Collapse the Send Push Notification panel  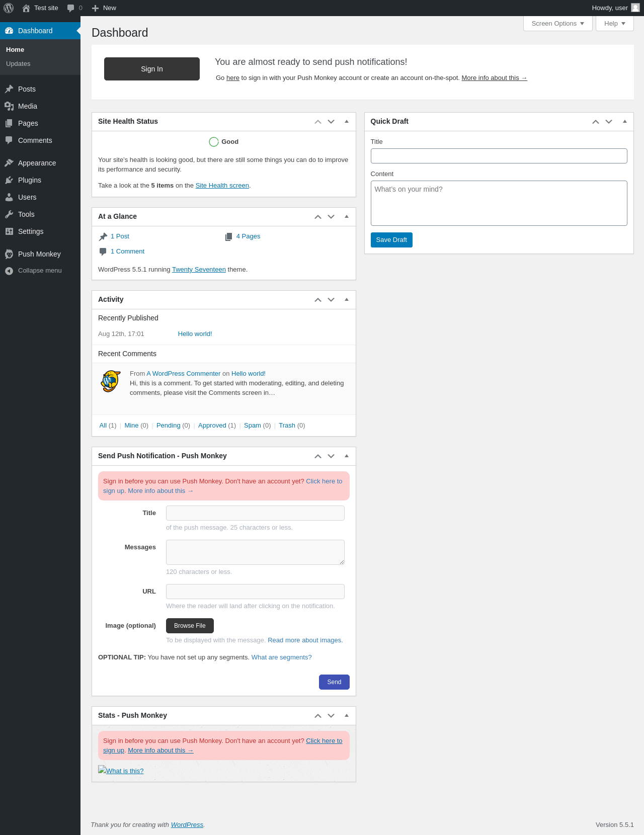pyautogui.click(x=347, y=456)
